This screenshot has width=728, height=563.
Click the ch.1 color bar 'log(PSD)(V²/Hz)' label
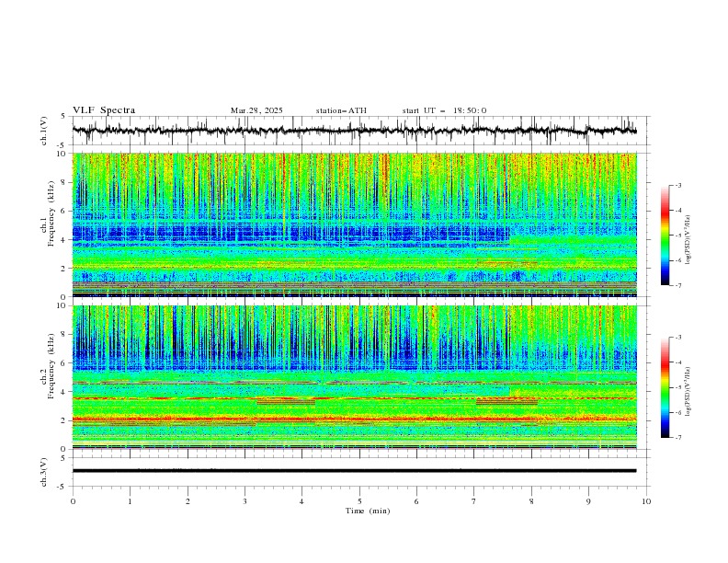(688, 240)
